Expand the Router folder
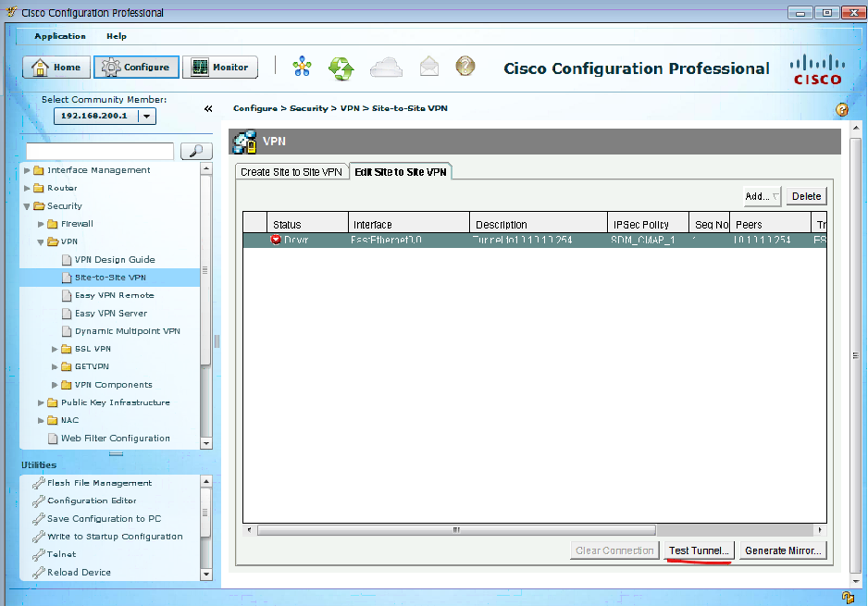 (x=27, y=188)
